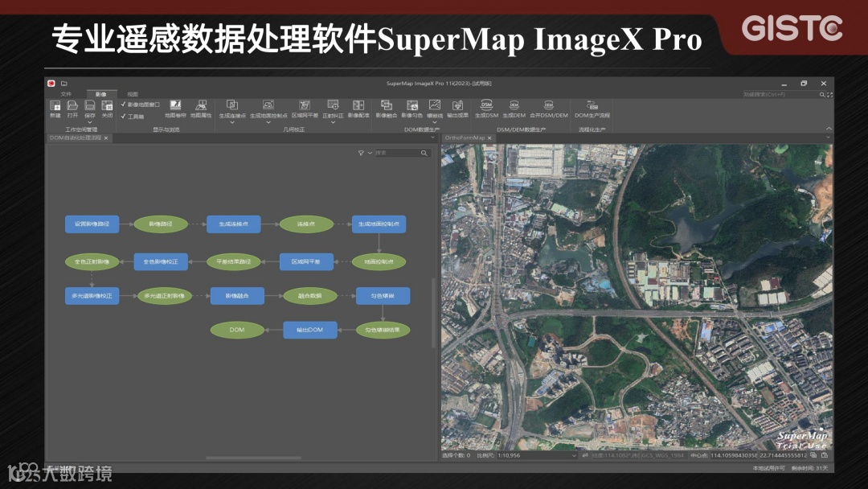
Task: Click the paste coordinates icon in status bar
Action: (x=825, y=455)
